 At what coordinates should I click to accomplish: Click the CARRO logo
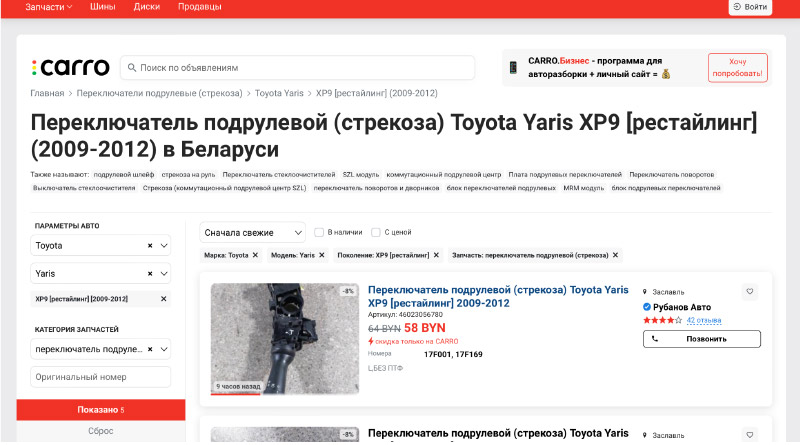[x=70, y=68]
